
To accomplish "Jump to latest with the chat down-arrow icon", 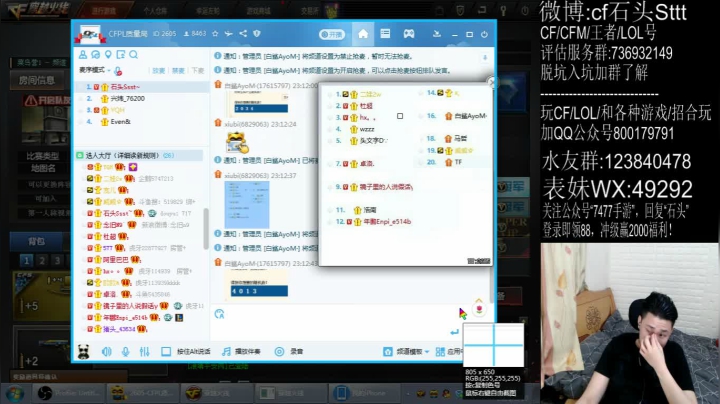I will pos(484,57).
